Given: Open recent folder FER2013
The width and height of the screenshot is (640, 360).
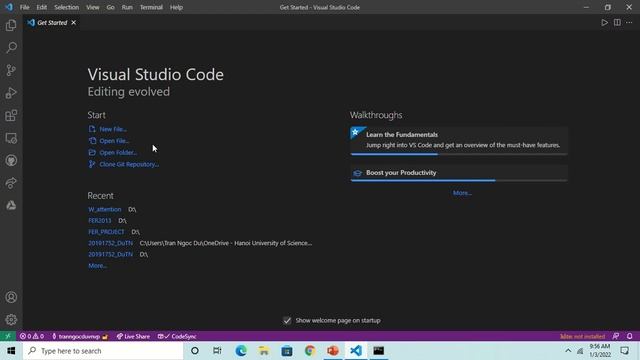Looking at the screenshot, I should point(100,220).
